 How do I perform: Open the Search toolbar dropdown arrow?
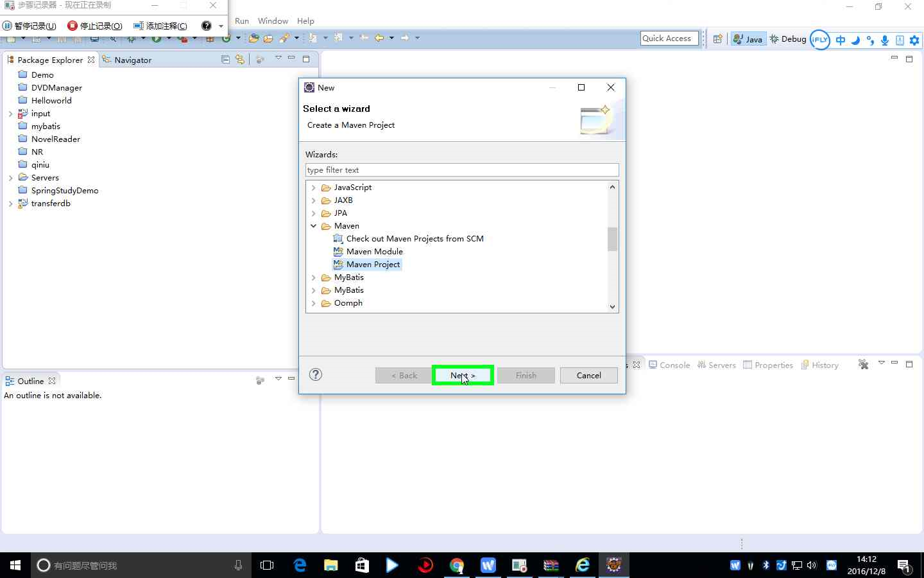point(296,38)
